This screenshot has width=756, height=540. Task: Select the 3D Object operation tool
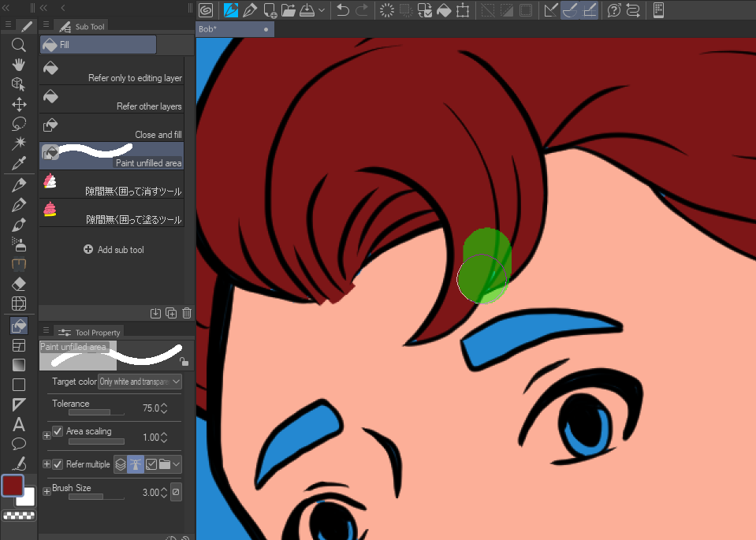(x=18, y=84)
